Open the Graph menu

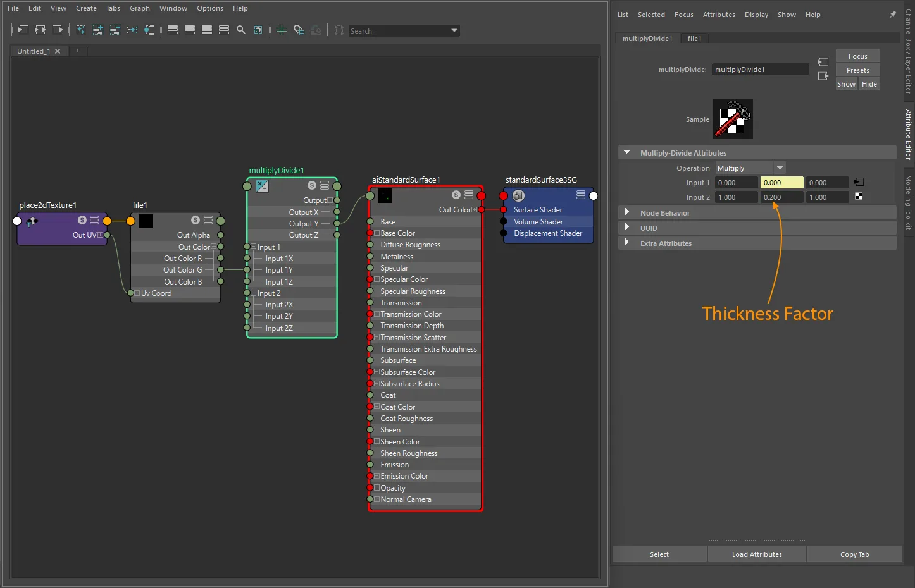click(140, 8)
